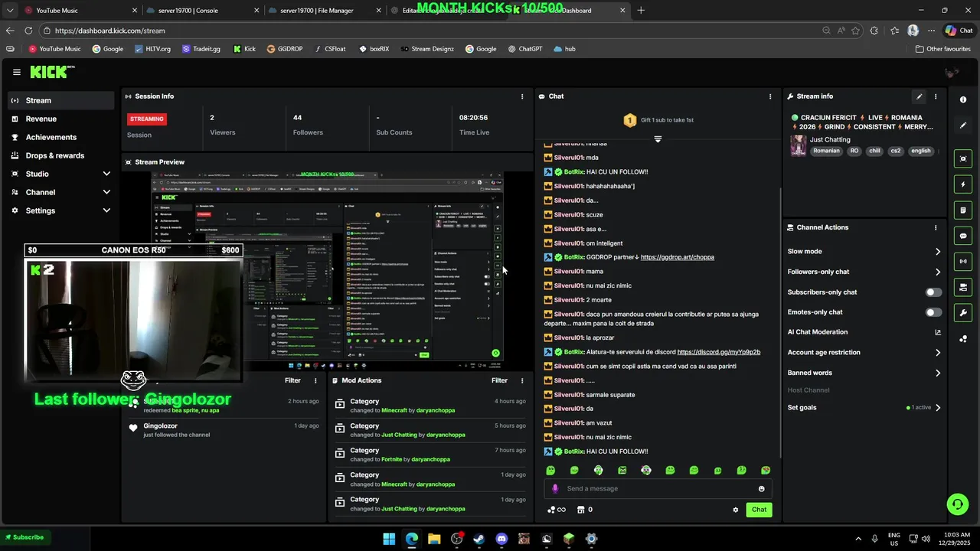
Task: Click the green Chat send button
Action: point(759,510)
